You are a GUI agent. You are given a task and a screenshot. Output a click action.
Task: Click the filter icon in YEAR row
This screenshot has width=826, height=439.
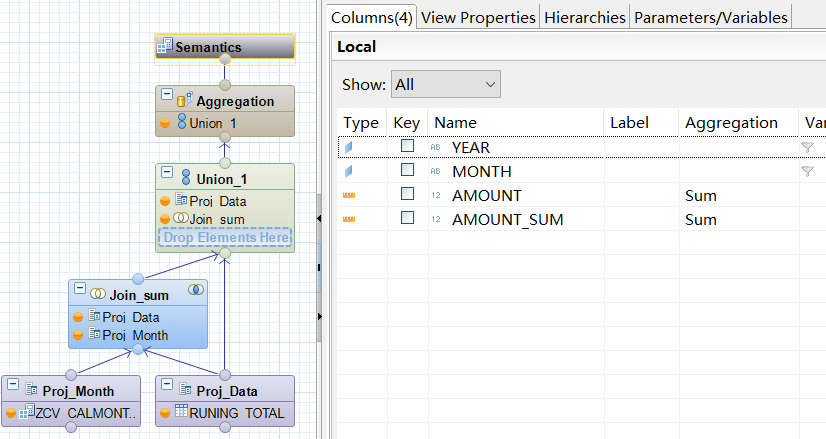click(807, 147)
